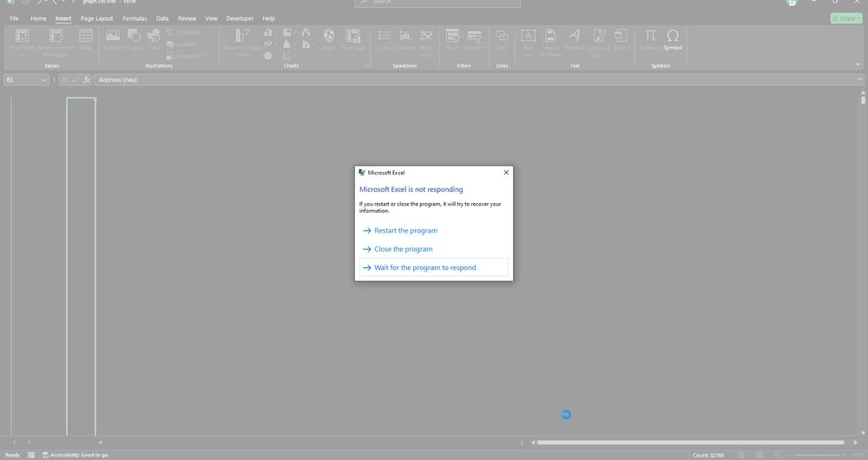Viewport: 868px width, 460px height.
Task: Open Recommended Charts
Action: click(x=242, y=42)
